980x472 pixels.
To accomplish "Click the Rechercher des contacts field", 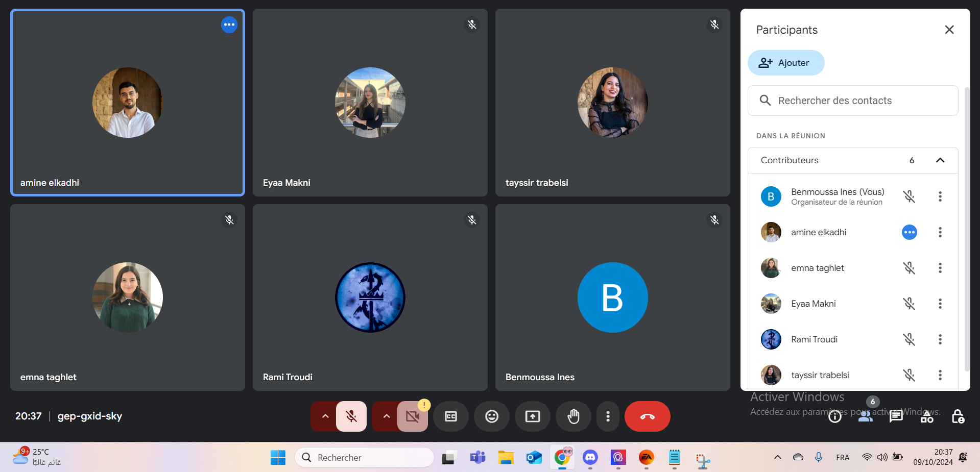I will pos(853,101).
